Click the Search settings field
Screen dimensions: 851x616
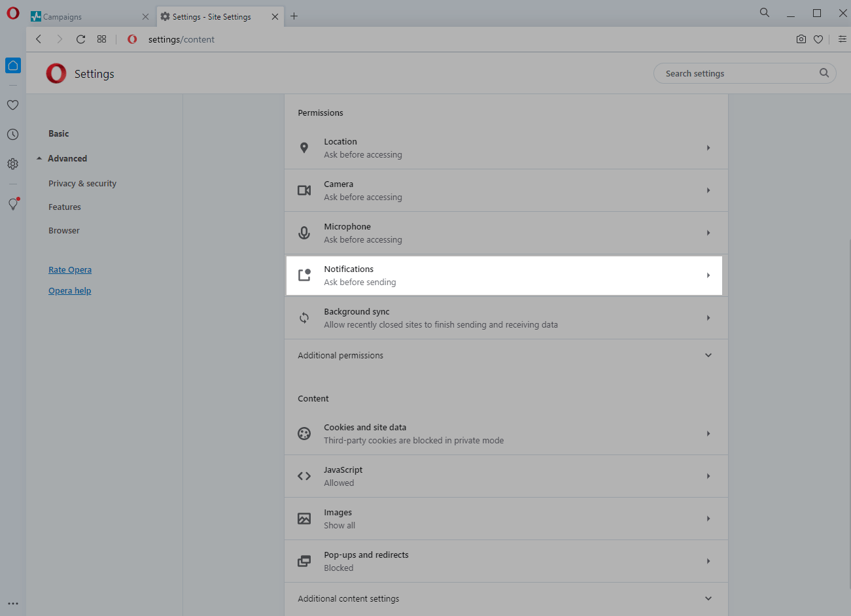click(739, 73)
